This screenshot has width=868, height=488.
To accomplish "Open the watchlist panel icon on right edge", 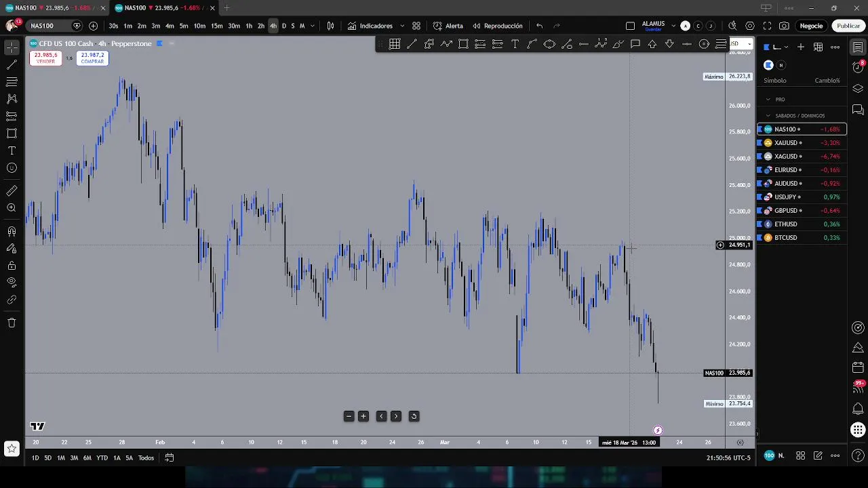I will click(x=858, y=47).
